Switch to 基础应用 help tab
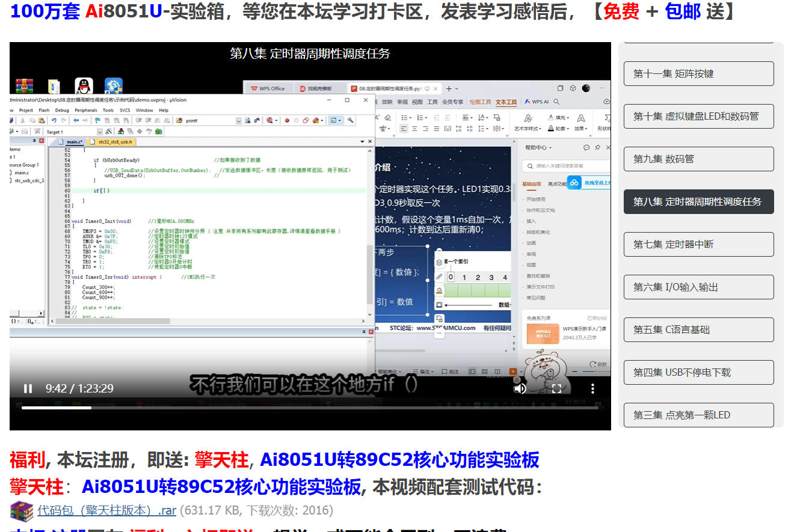809x532 pixels. click(531, 184)
